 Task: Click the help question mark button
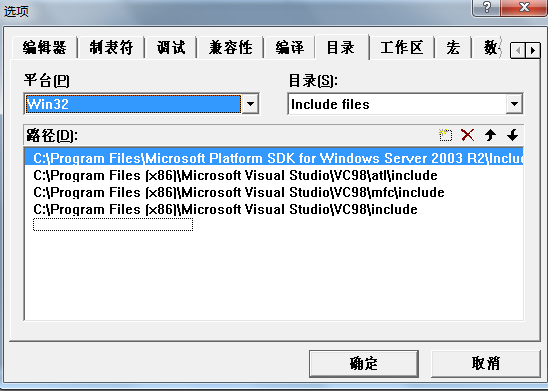pos(486,7)
